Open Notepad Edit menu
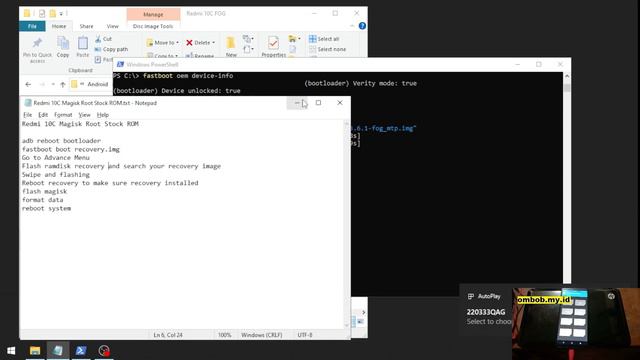The width and height of the screenshot is (640, 360). (43, 115)
